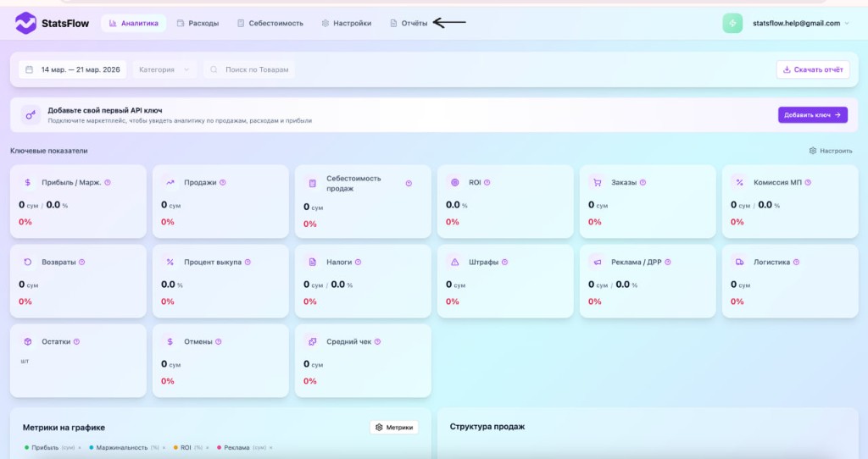Image resolution: width=868 pixels, height=459 pixels.
Task: Click the Логистика truck icon
Action: pyautogui.click(x=739, y=263)
